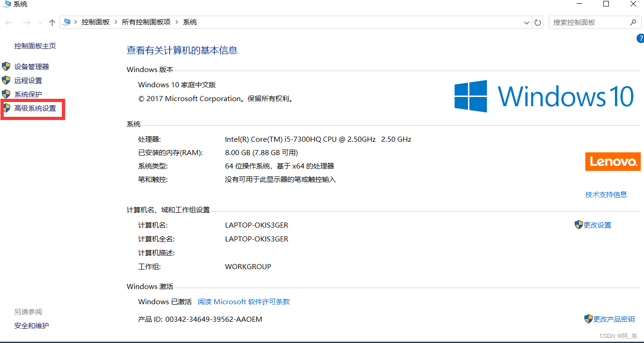Image resolution: width=644 pixels, height=343 pixels.
Task: Read the 阅读 Microsoft 软件许可条款 link
Action: coord(244,301)
